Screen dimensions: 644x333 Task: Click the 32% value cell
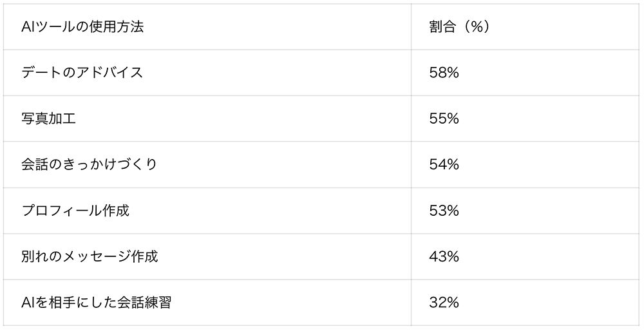(x=444, y=302)
